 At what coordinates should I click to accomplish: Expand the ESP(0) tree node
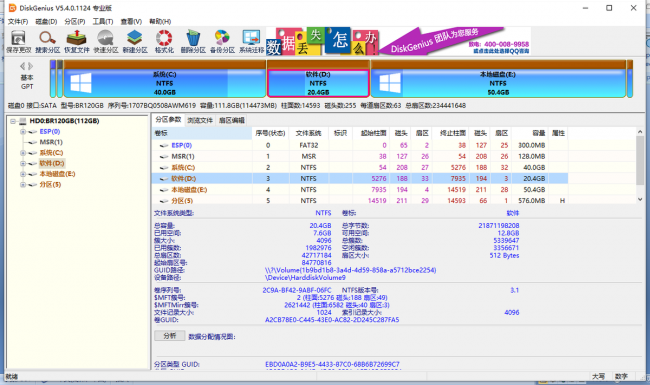coord(23,132)
